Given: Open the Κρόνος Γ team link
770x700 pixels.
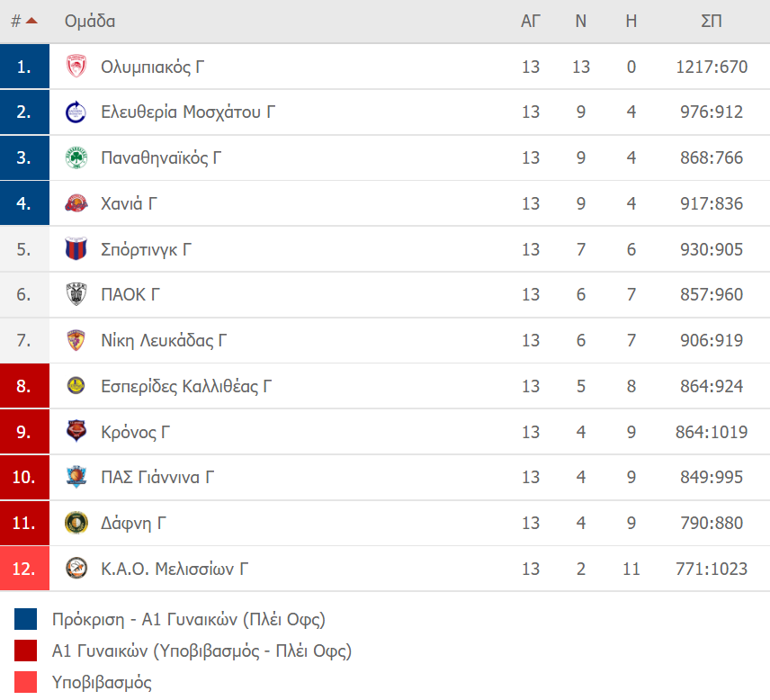Looking at the screenshot, I should (135, 432).
